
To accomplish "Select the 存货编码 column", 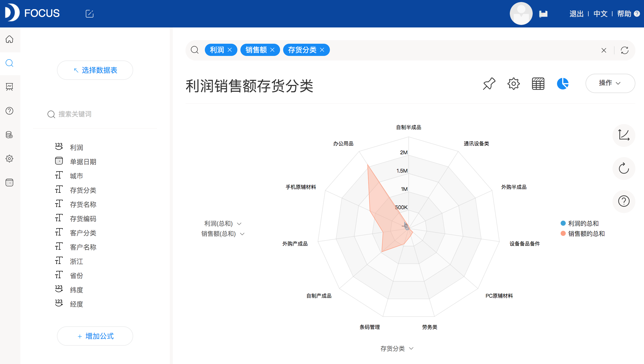I will click(83, 219).
